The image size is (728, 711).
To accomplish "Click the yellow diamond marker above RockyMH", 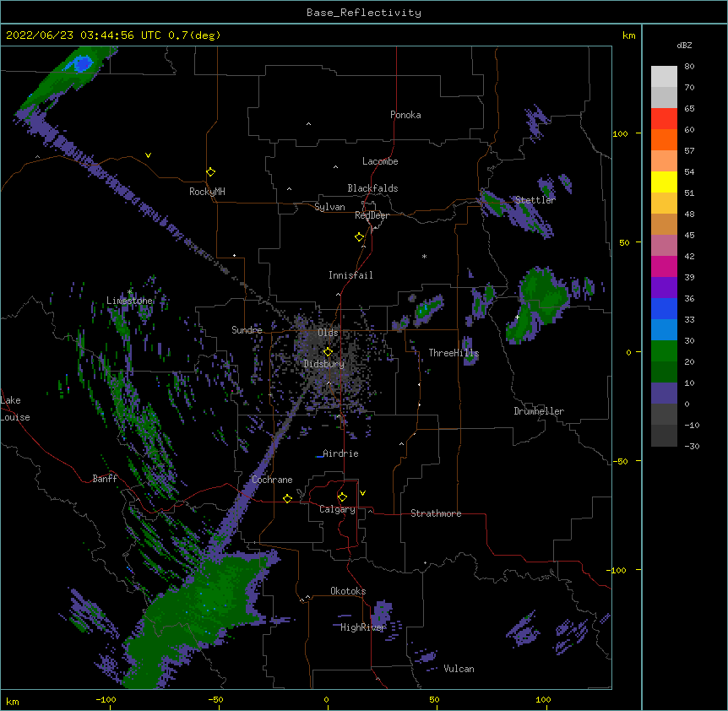I will (210, 172).
